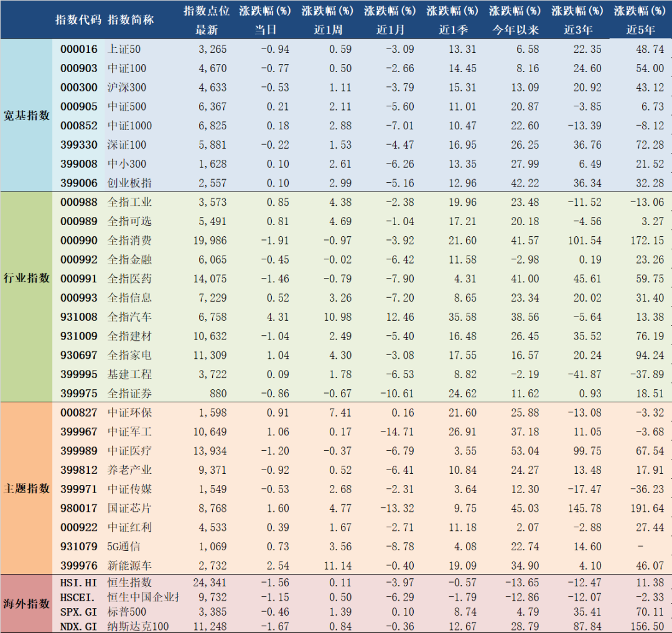Select 国证芯片 five-year change 191.64

point(647,509)
